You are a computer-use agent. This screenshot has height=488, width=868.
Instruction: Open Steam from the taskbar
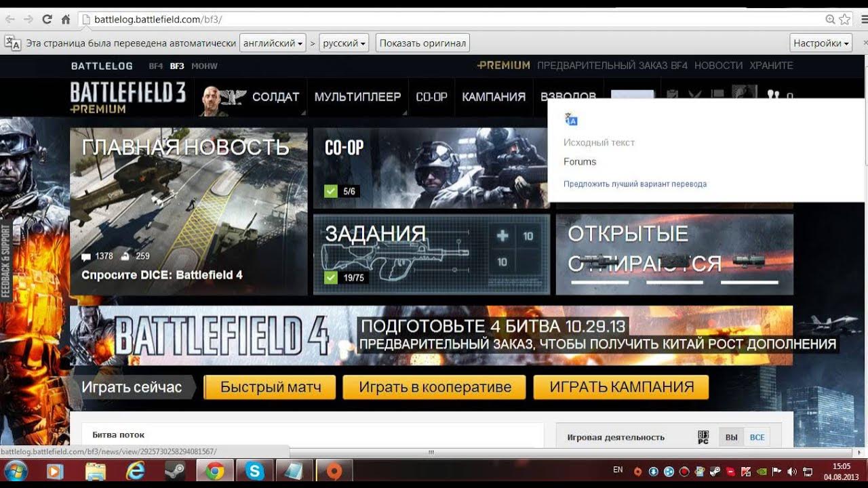176,471
